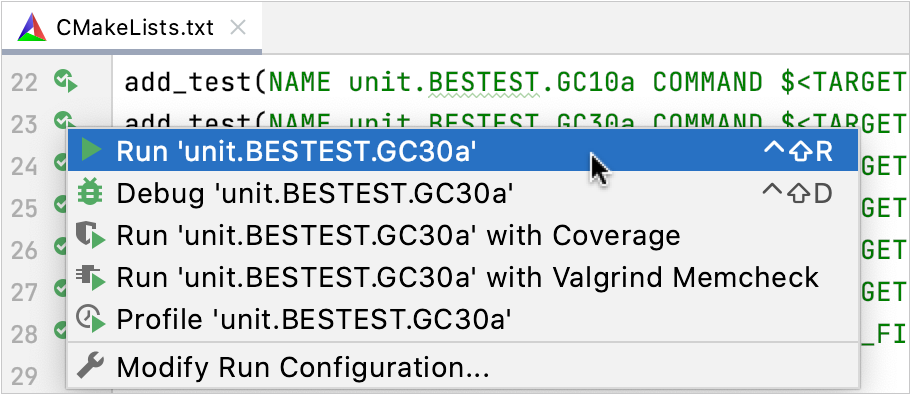Select Run 'unit.BESTEST.GC30a' with Coverage
Image resolution: width=911 pixels, height=395 pixels.
463,235
